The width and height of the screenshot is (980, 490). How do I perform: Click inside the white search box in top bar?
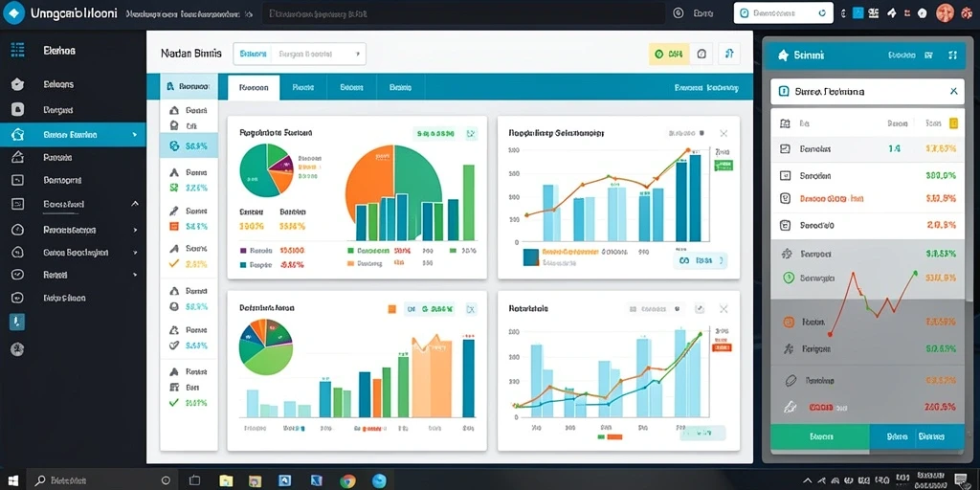784,12
